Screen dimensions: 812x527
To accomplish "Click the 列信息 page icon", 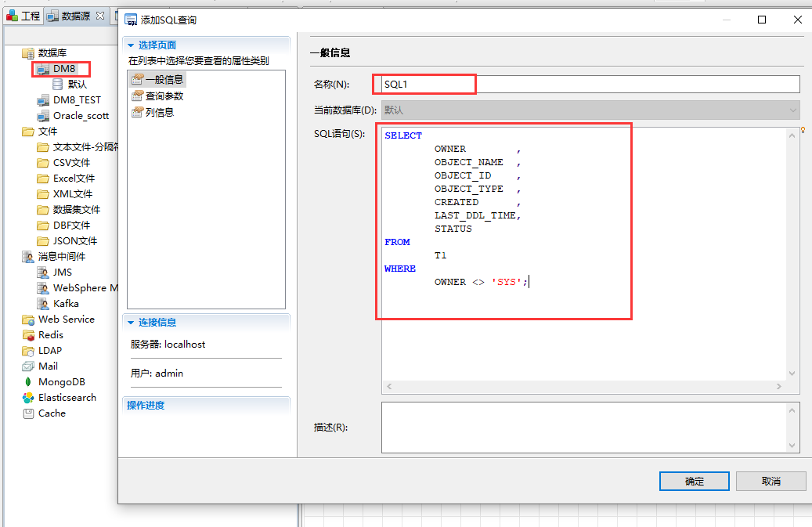I will [x=137, y=112].
